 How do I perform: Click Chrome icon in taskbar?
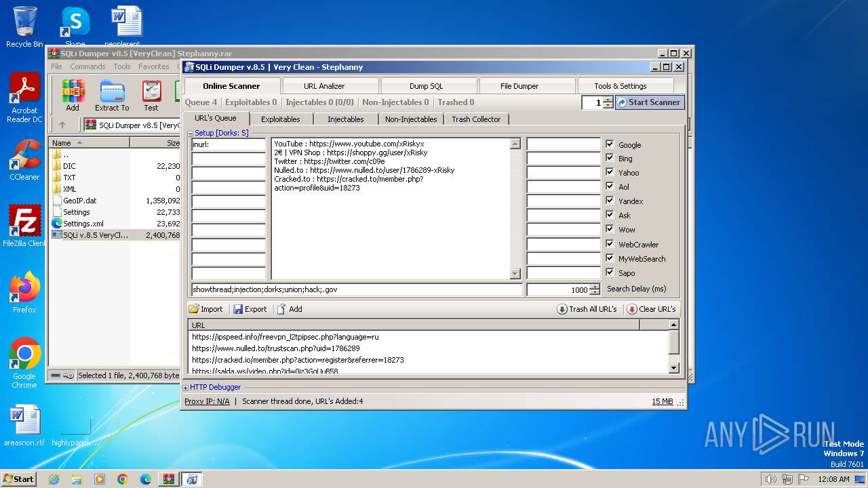(123, 479)
